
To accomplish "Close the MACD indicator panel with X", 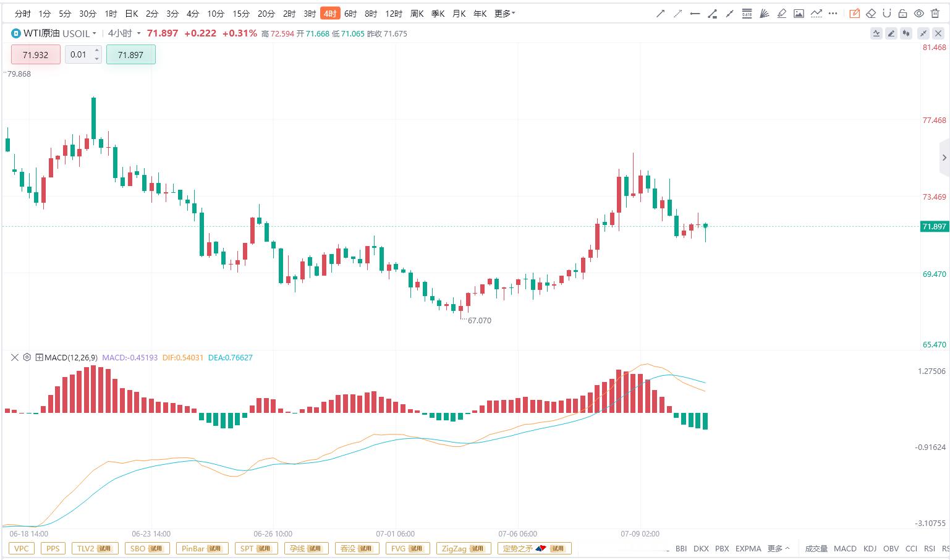I will click(15, 357).
